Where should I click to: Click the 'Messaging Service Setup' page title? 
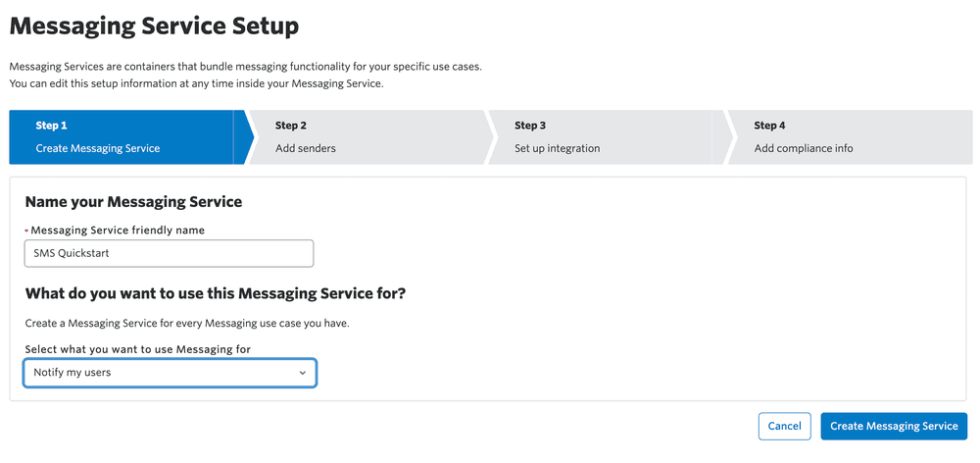[x=154, y=26]
